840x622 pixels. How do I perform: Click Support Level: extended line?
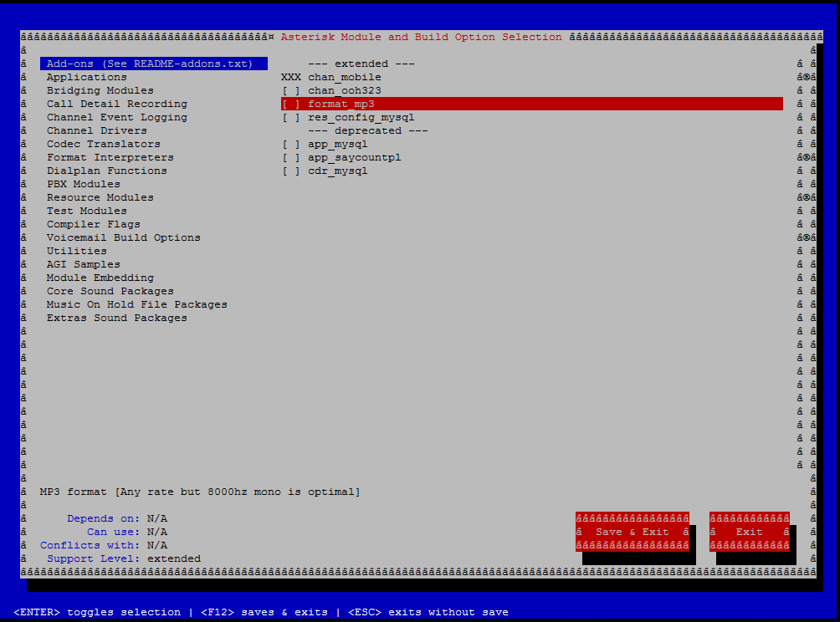(124, 558)
